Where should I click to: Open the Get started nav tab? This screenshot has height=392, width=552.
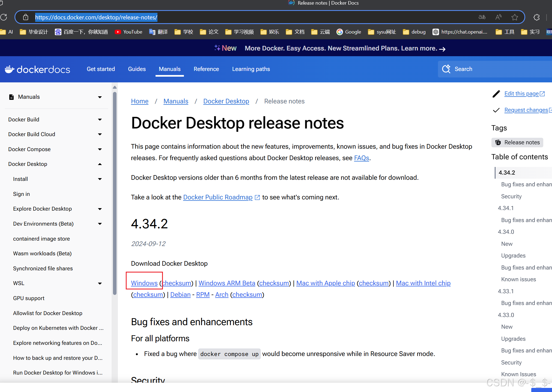(x=101, y=69)
